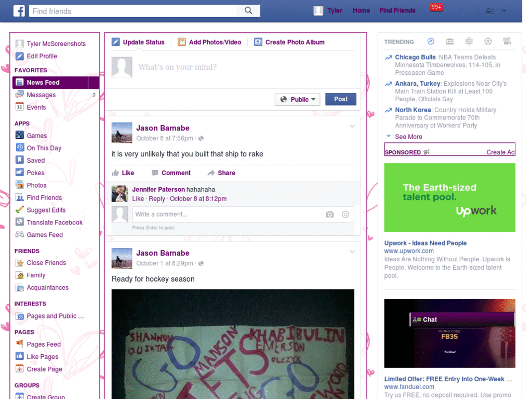
Task: Select the politics trending filter icon
Action: point(450,42)
